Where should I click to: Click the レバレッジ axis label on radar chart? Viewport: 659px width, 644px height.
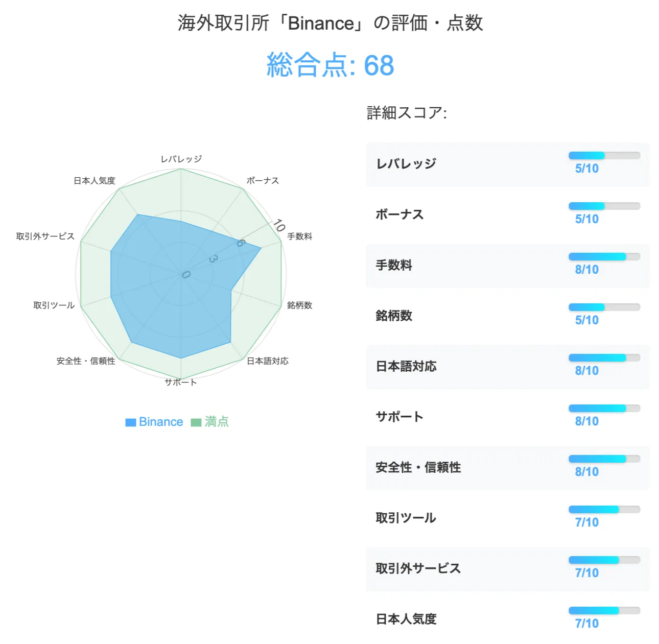[x=181, y=159]
